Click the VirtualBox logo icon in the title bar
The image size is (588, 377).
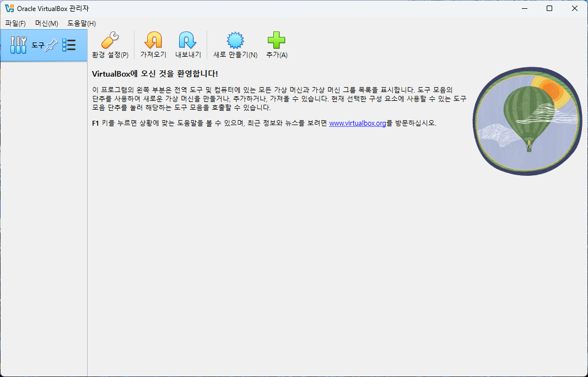pyautogui.click(x=9, y=8)
